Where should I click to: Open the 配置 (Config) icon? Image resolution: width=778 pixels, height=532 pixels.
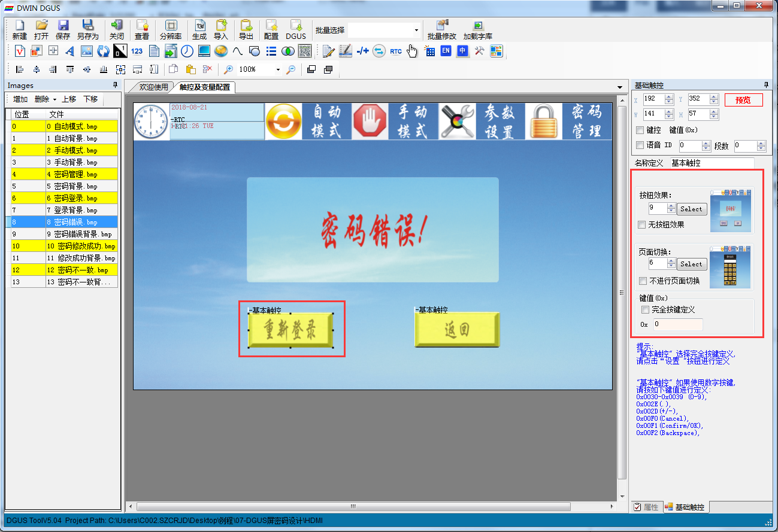click(x=271, y=29)
